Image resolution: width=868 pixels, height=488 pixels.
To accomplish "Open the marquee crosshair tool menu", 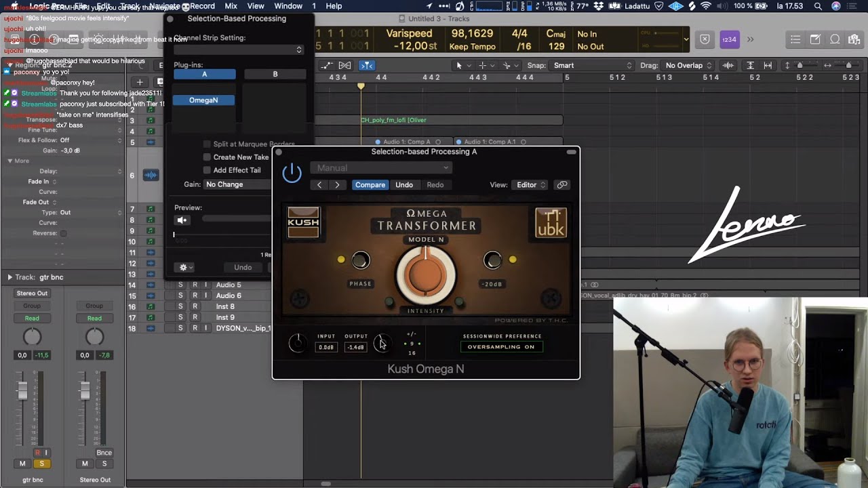I will (x=486, y=65).
